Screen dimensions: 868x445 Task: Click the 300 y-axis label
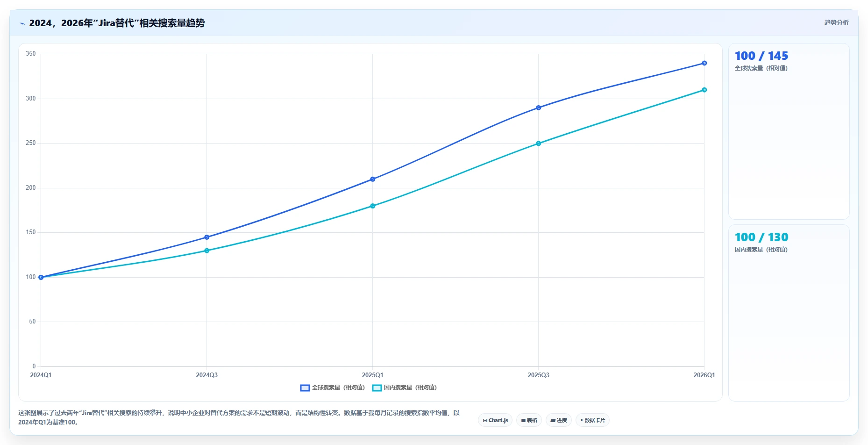(31, 99)
